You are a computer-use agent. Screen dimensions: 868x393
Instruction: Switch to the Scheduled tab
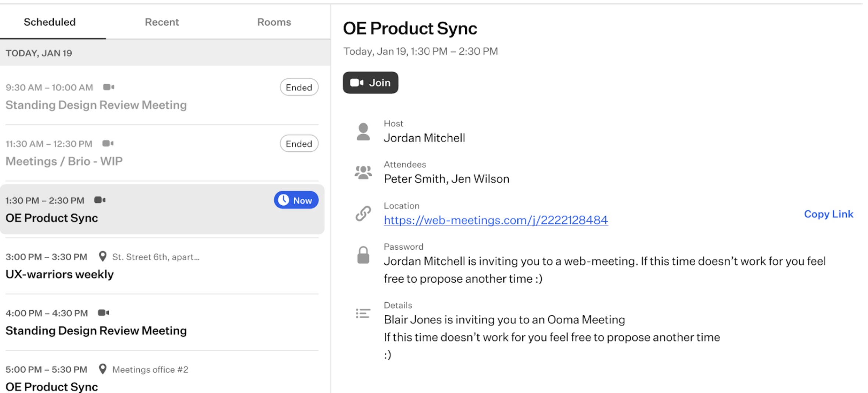(x=50, y=22)
